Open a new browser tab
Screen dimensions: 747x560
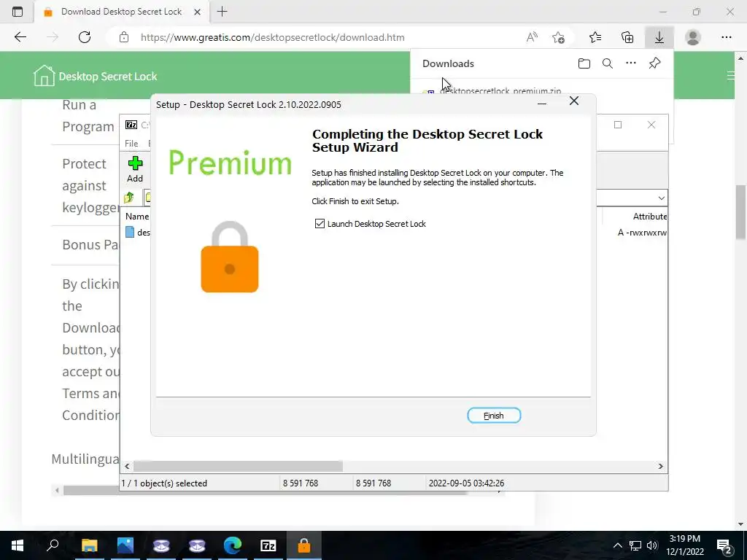222,12
